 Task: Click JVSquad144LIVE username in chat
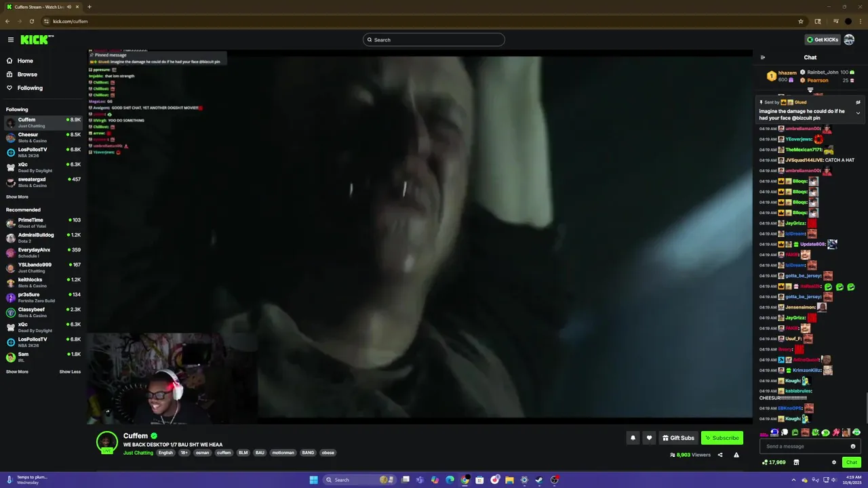[x=804, y=160]
